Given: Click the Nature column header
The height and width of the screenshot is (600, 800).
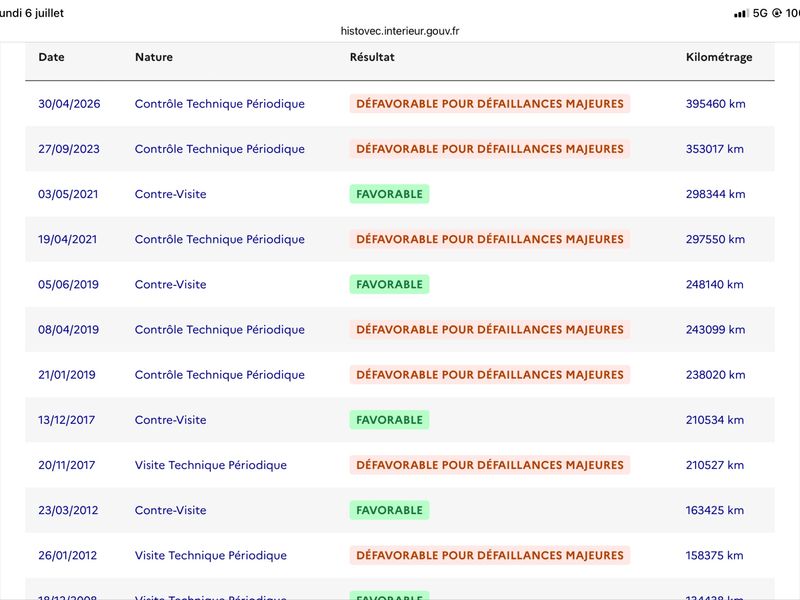Looking at the screenshot, I should 154,57.
